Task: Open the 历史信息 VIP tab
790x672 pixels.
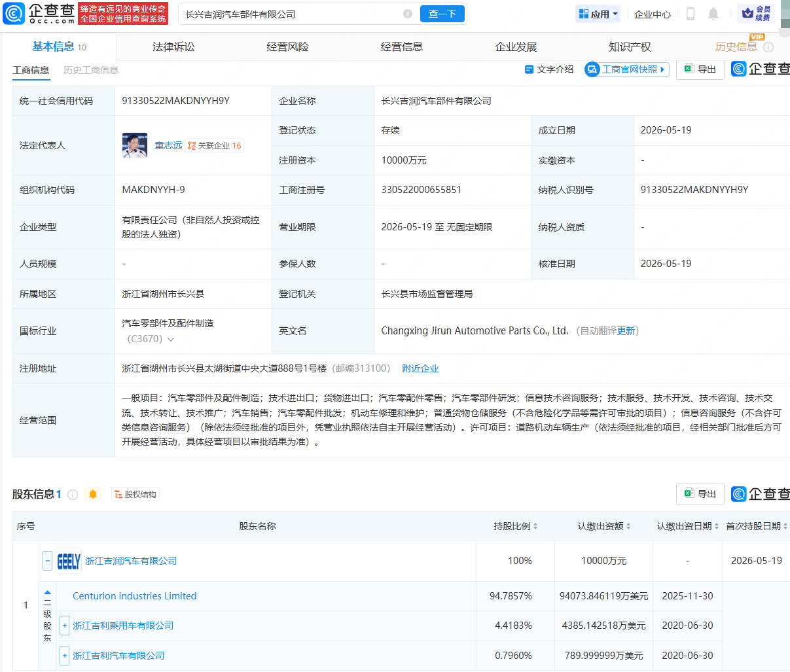Action: pos(736,46)
